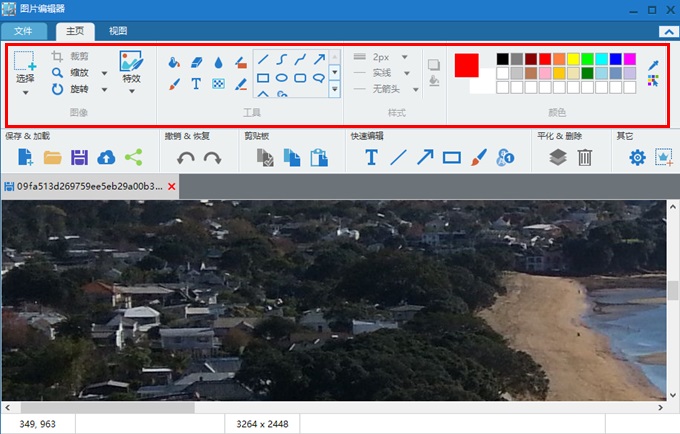Click the redo arrow icon
The width and height of the screenshot is (680, 434).
[212, 157]
